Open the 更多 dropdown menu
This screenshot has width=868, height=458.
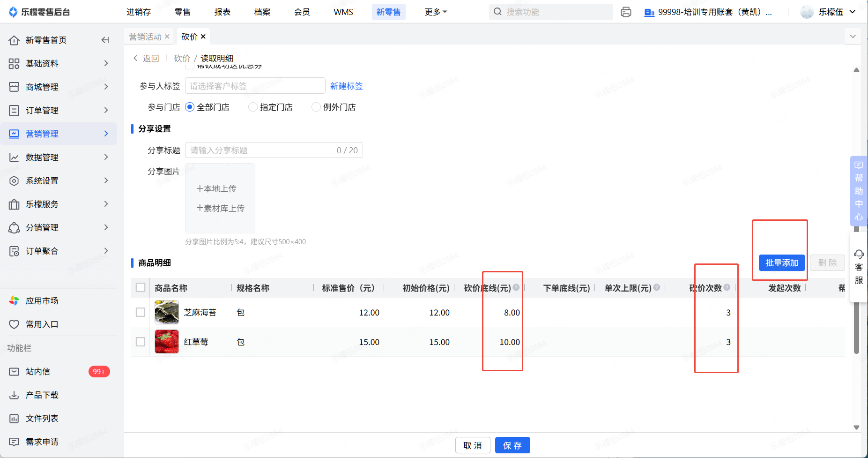pos(436,12)
